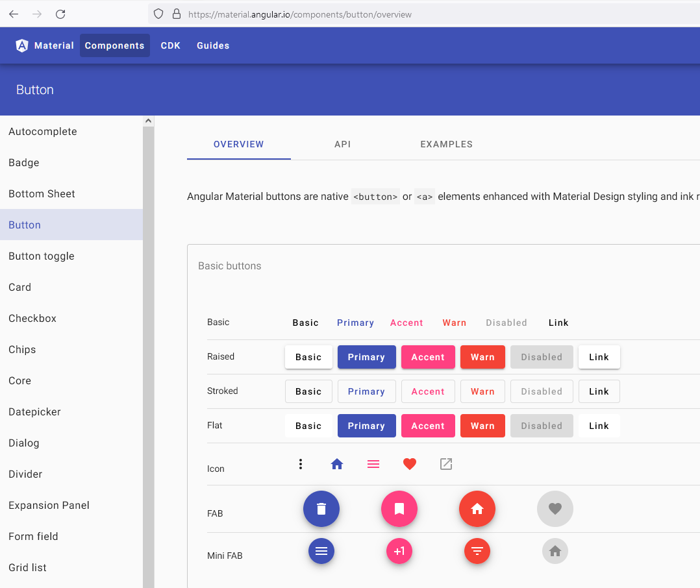Click the blue menu mini FAB
This screenshot has height=588, width=700.
tap(321, 551)
